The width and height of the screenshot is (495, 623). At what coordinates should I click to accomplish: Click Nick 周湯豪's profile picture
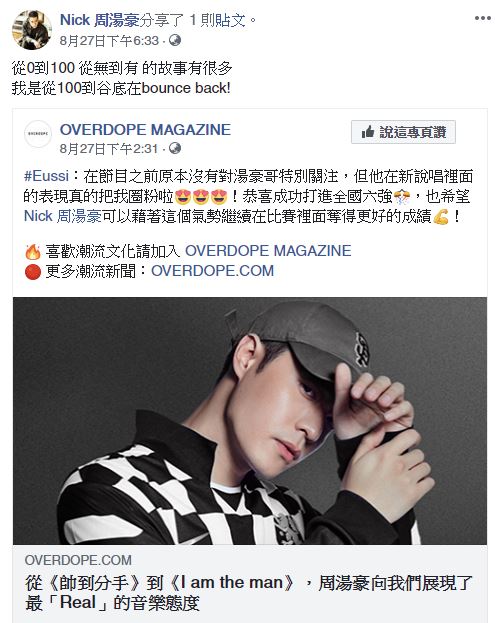32,30
